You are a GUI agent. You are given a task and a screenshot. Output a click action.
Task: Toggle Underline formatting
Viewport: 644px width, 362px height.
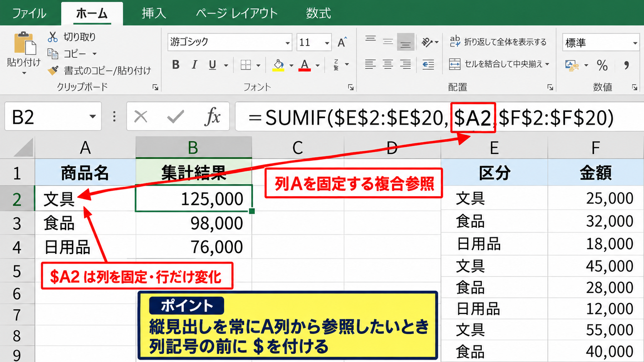[212, 65]
